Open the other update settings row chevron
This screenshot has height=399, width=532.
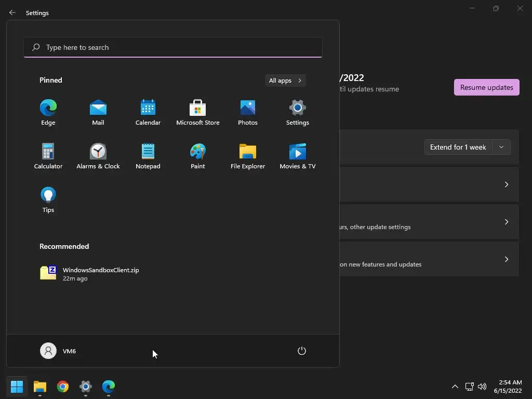click(506, 222)
